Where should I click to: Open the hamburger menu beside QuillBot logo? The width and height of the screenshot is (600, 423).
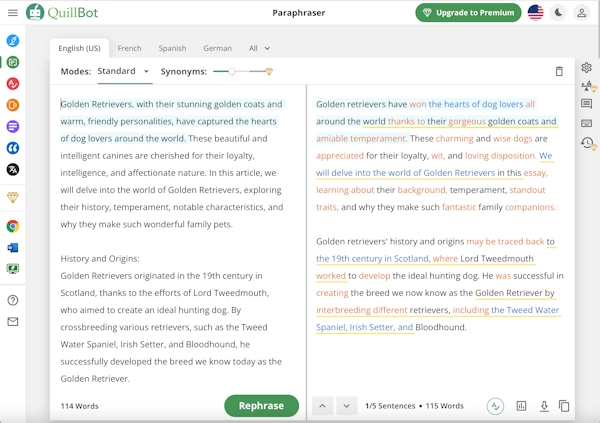[12, 13]
